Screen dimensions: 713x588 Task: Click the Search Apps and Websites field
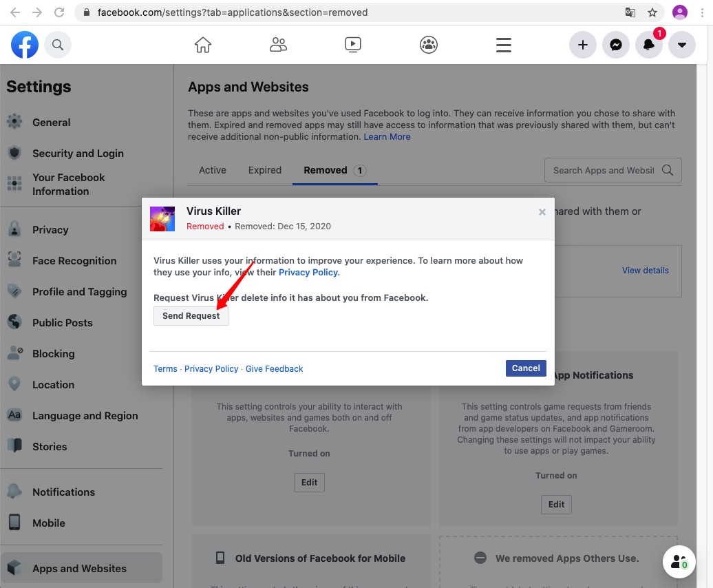tap(613, 170)
